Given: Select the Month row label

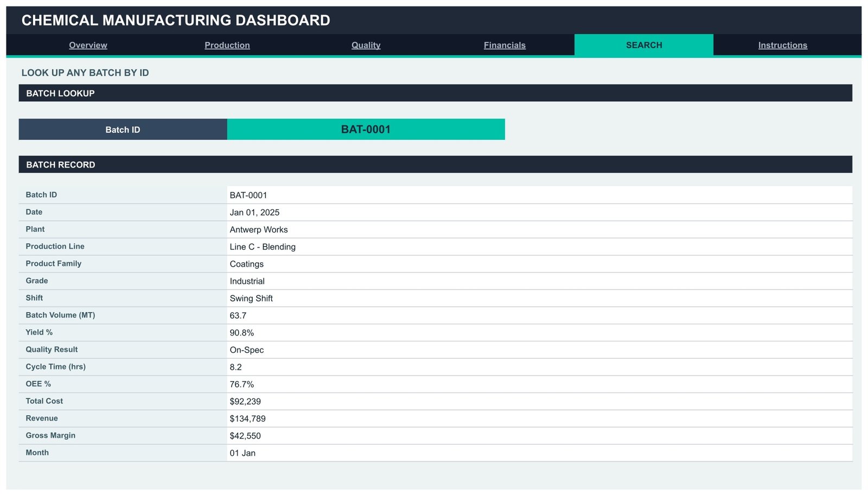Looking at the screenshot, I should [x=123, y=453].
